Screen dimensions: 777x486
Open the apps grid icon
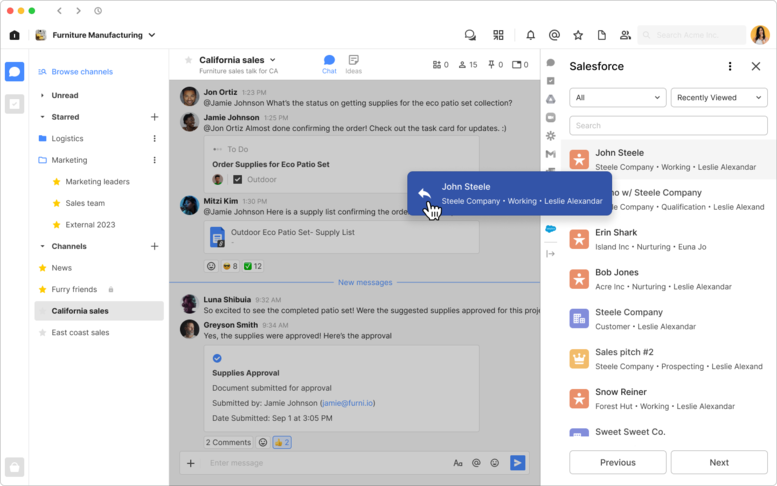pyautogui.click(x=498, y=35)
